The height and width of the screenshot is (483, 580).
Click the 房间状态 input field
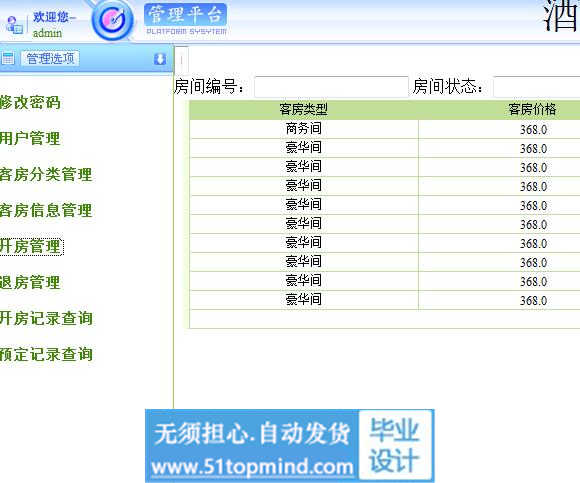(537, 87)
